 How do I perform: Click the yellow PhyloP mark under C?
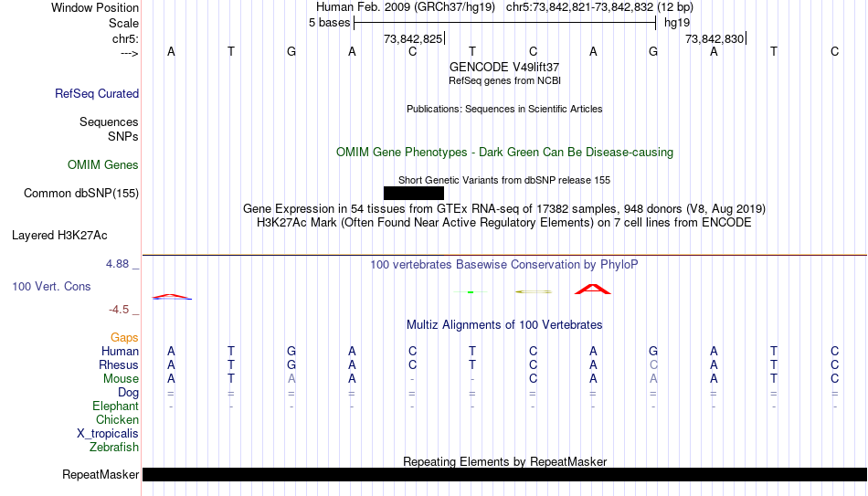click(534, 291)
